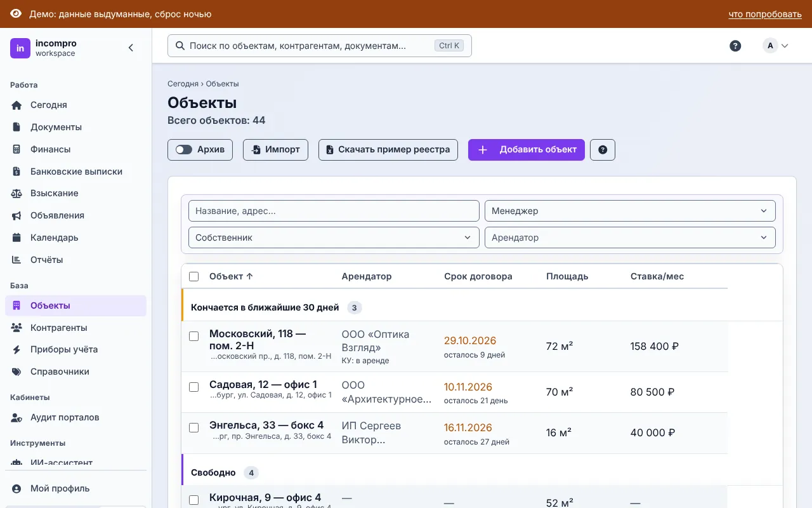Screen dimensions: 812x508
Task: Click the megaphone icon beside Объявления
Action: pyautogui.click(x=17, y=215)
